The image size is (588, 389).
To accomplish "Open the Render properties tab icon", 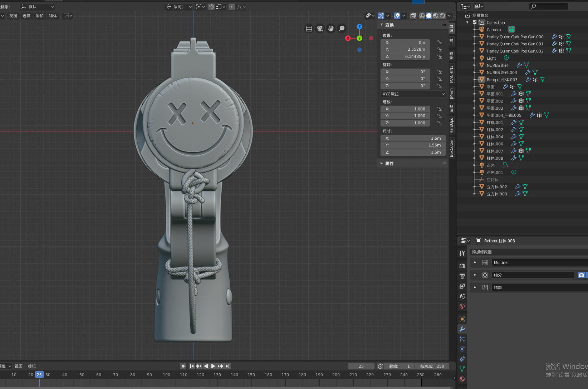I will click(462, 266).
